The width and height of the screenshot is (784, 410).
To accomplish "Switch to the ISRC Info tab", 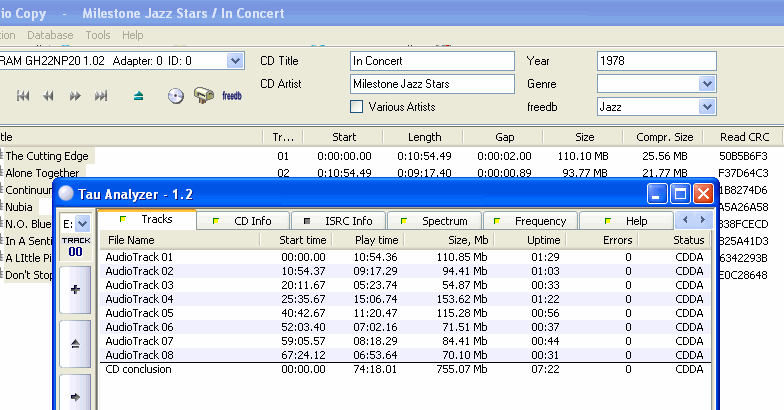I will pos(339,221).
